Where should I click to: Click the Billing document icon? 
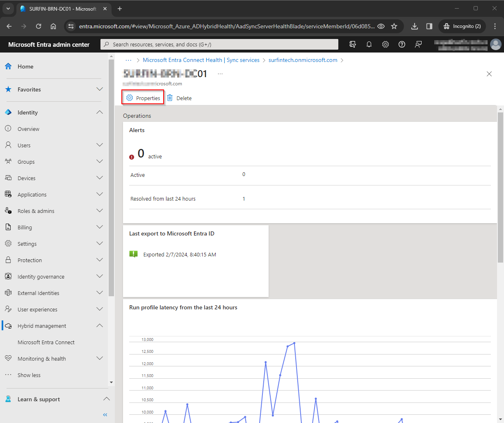tap(8, 227)
